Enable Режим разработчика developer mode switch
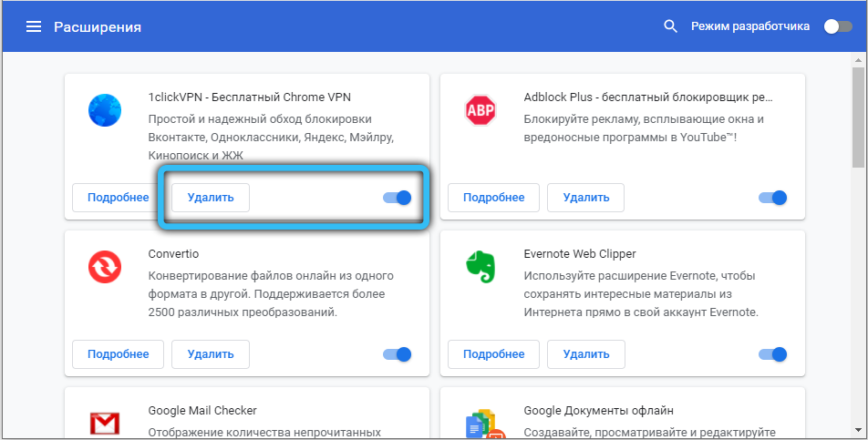This screenshot has height=440, width=868. pyautogui.click(x=837, y=26)
